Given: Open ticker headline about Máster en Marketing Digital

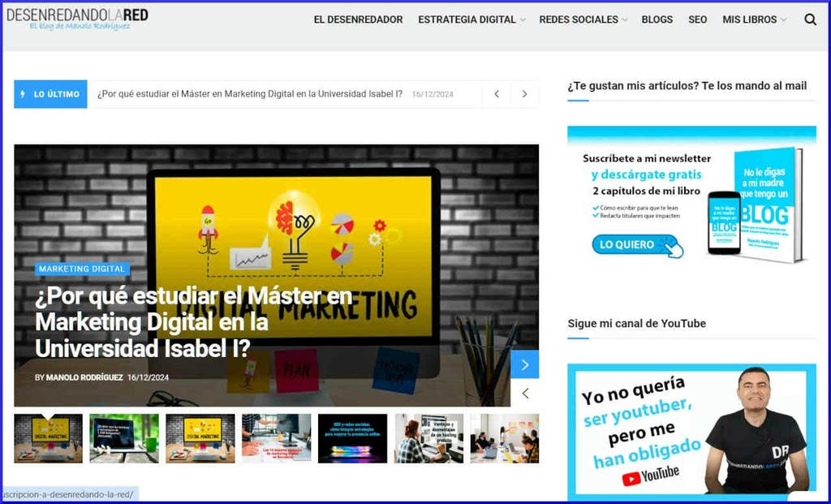Looking at the screenshot, I should coord(250,94).
